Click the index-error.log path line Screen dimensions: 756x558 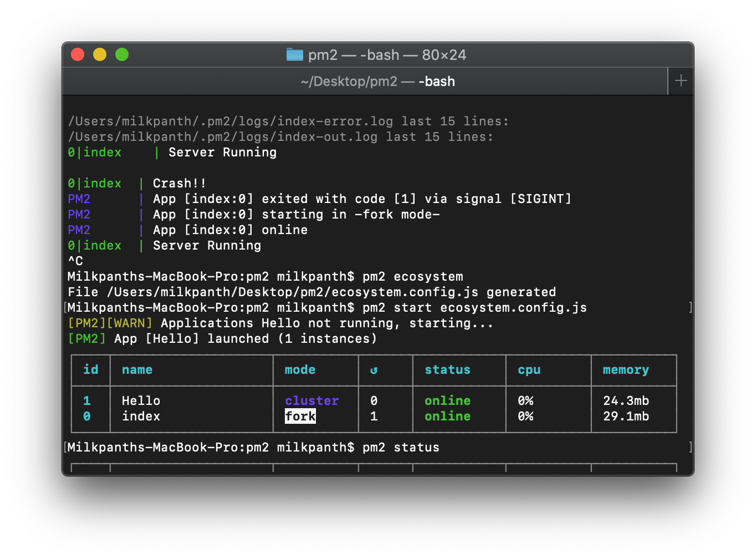pyautogui.click(x=288, y=121)
